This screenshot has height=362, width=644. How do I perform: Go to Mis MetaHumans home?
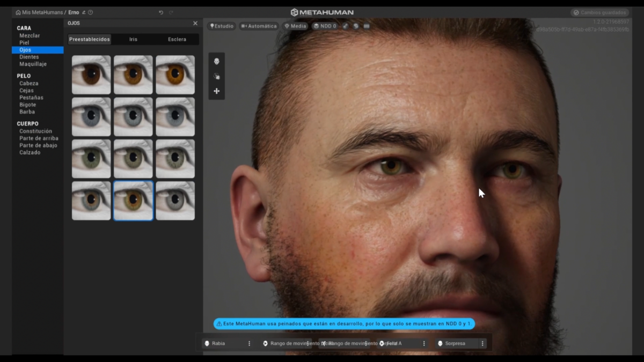[39, 12]
